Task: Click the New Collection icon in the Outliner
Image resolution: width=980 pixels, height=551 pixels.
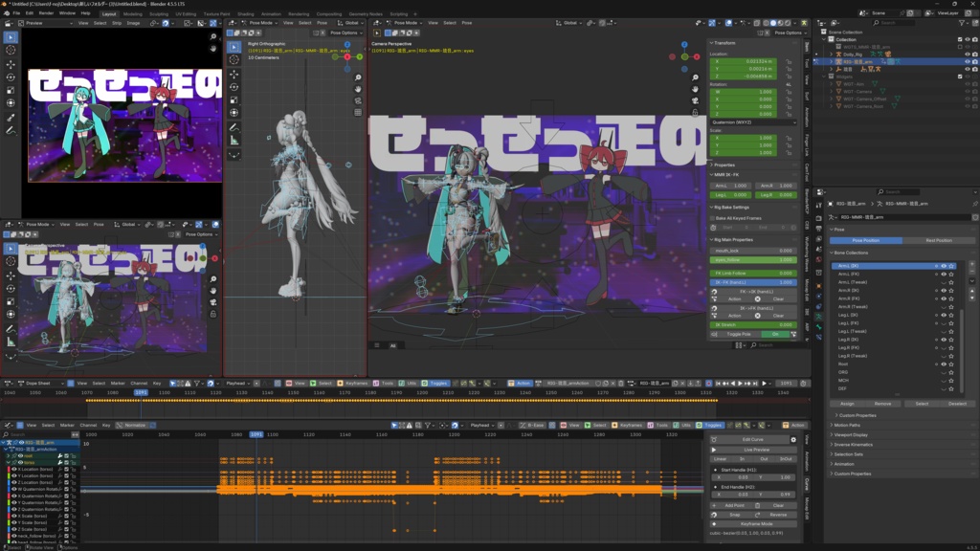Action: 974,23
